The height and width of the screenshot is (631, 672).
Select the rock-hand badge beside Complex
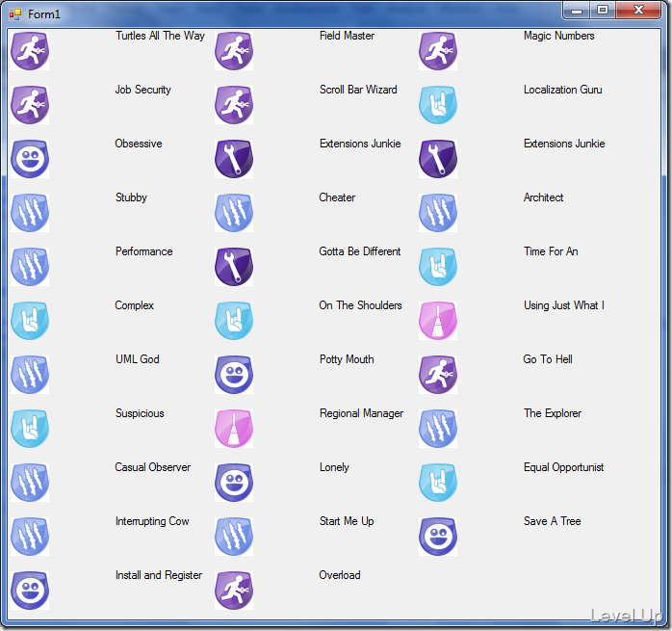pyautogui.click(x=30, y=321)
